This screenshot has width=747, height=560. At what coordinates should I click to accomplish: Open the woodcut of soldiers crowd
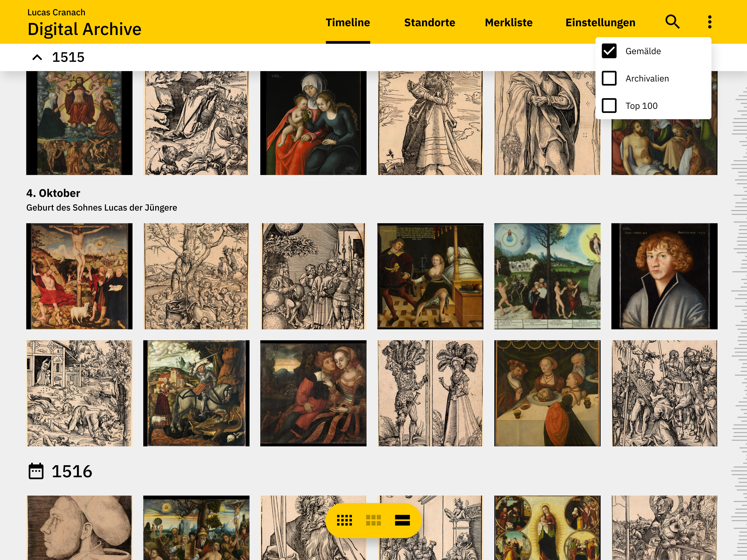(313, 276)
